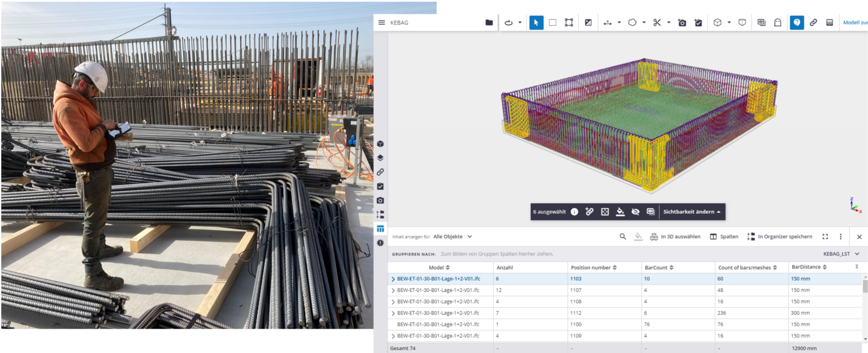The width and height of the screenshot is (868, 353).
Task: Open the Views camera panel in sidebar
Action: coord(380,200)
